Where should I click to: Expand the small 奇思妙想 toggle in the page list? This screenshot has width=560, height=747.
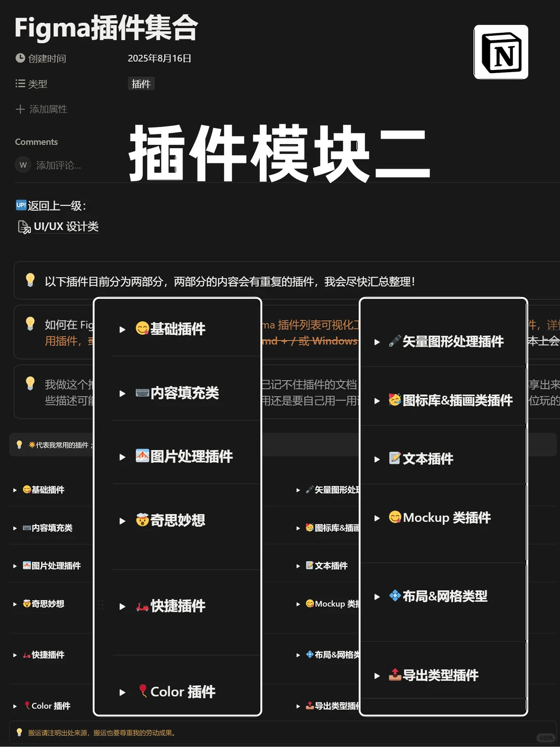pos(15,604)
